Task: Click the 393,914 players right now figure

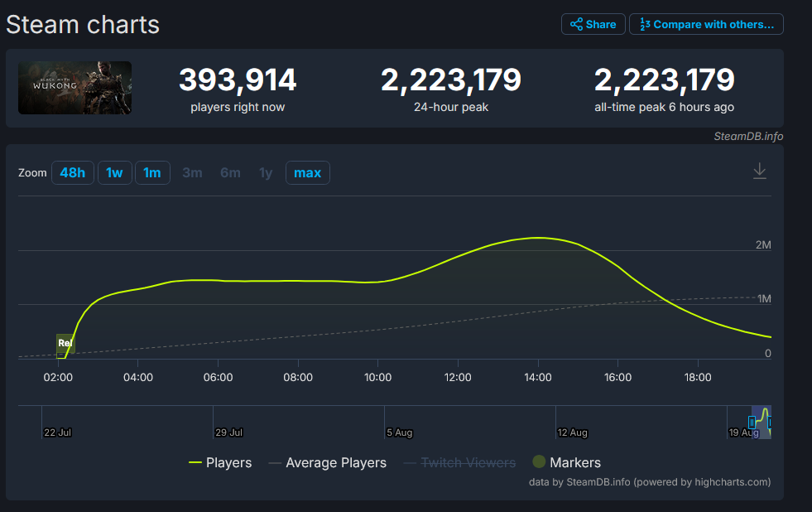Action: coord(238,80)
